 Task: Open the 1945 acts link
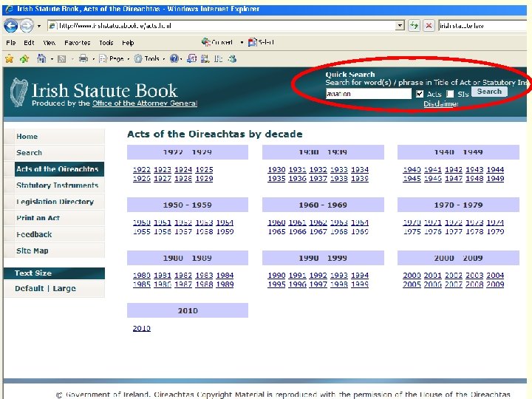(x=412, y=179)
